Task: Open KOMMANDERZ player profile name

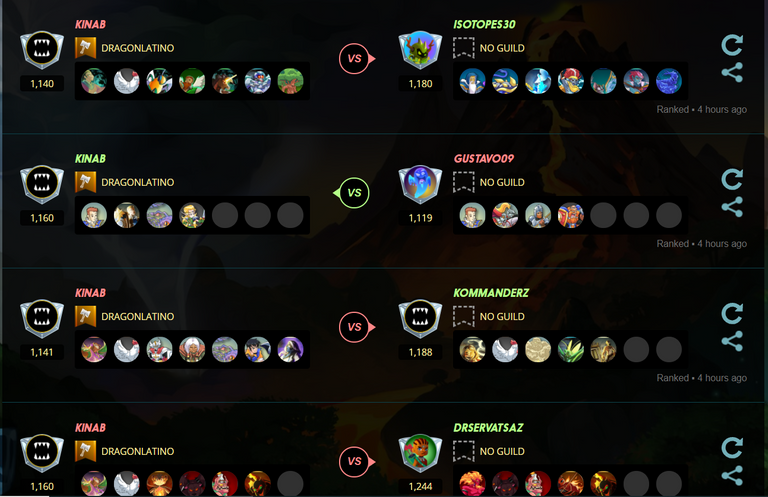Action: point(491,293)
